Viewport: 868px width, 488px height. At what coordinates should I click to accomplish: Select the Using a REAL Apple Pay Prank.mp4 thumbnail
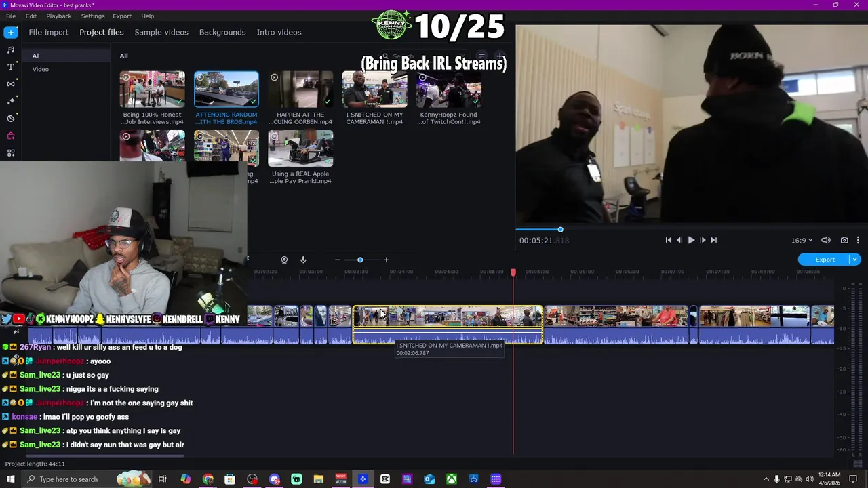pos(300,148)
